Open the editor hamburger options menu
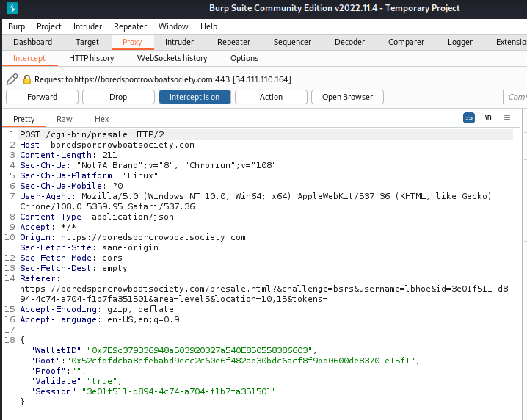This screenshot has height=420, width=527. tap(506, 117)
